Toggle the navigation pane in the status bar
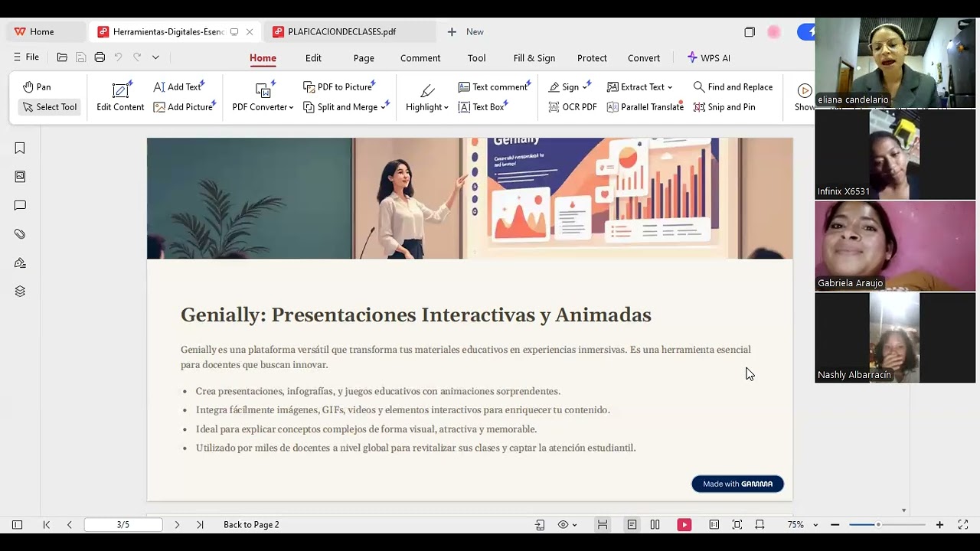Viewport: 980px width, 551px height. click(17, 525)
